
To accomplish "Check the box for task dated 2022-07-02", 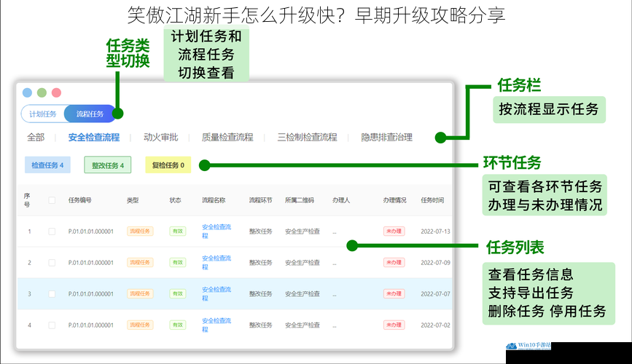I will coord(52,325).
